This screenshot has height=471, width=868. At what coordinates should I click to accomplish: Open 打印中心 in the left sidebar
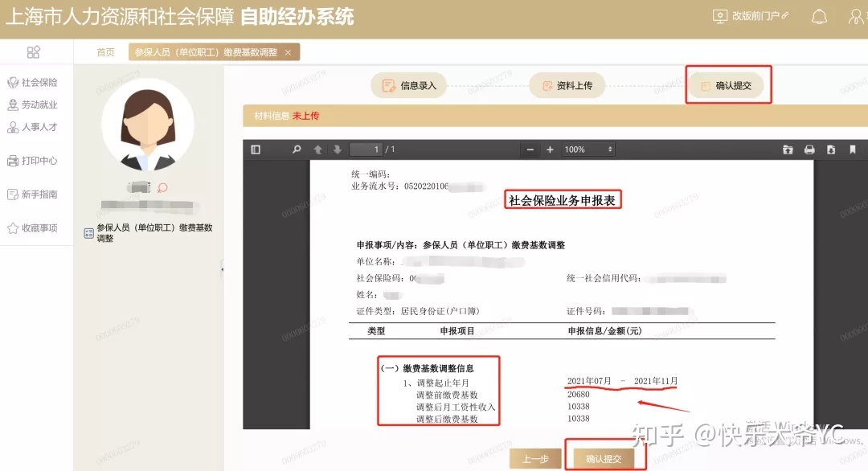[33, 161]
